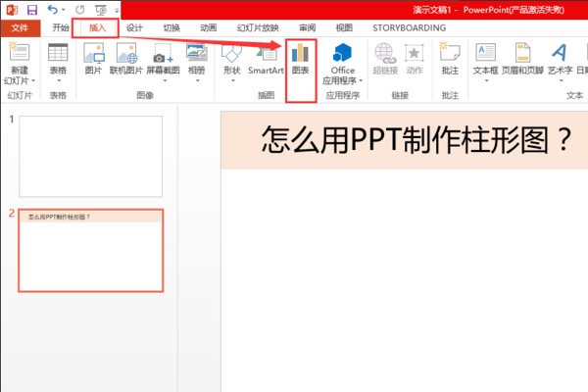Open the 切换 (Transitions) tab
The width and height of the screenshot is (588, 392).
pyautogui.click(x=171, y=27)
